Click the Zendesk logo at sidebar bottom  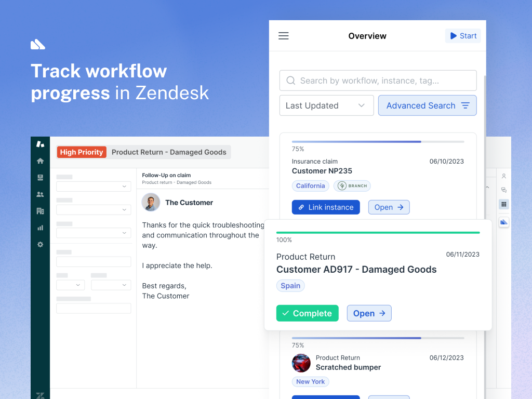click(x=40, y=395)
